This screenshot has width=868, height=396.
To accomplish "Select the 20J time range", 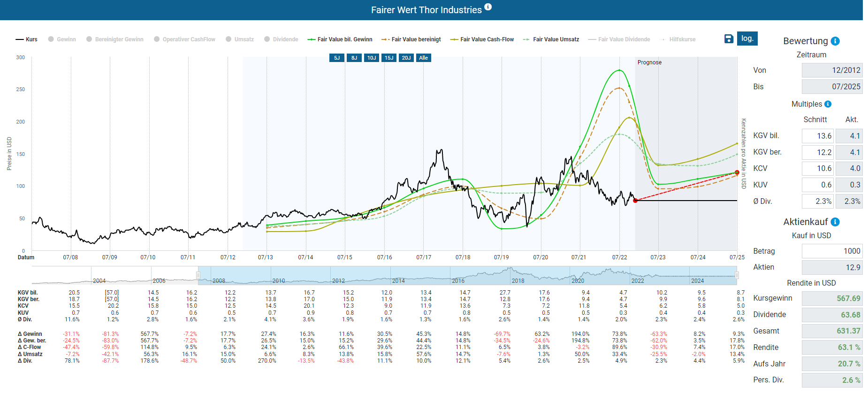I will coord(406,58).
